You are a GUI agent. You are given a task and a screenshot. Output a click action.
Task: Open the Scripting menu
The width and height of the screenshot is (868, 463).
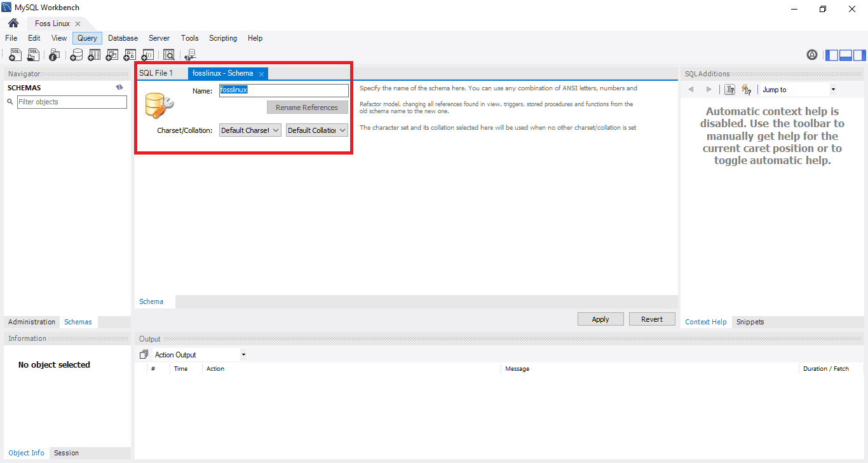[x=223, y=38]
